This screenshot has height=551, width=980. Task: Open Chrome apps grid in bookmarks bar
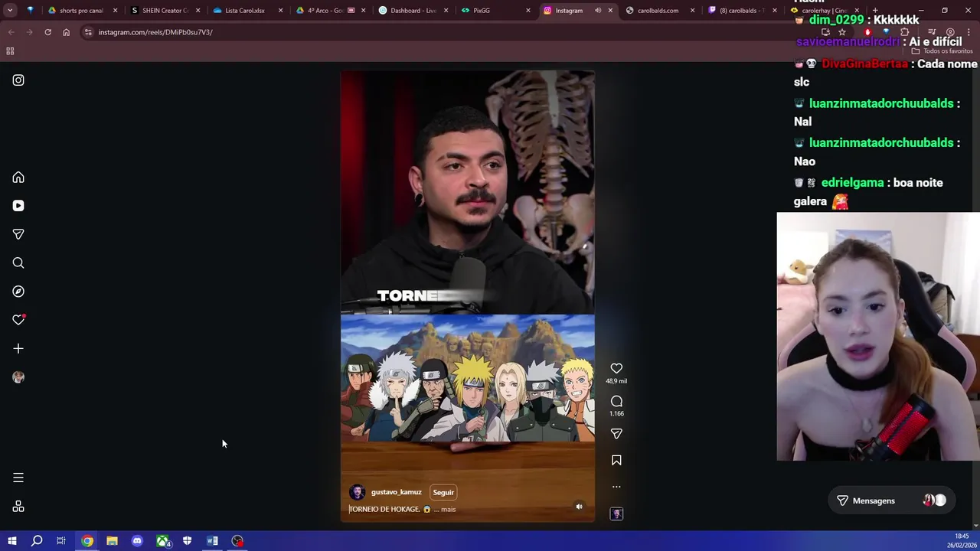point(10,51)
